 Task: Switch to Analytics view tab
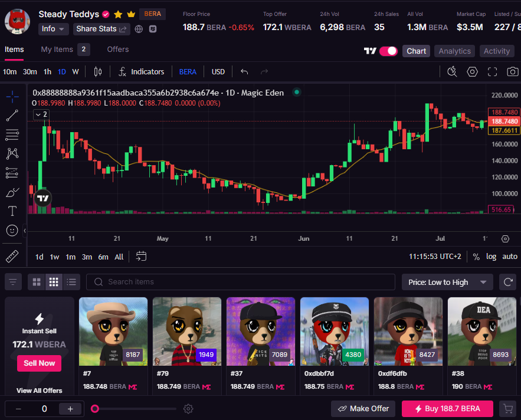point(454,51)
